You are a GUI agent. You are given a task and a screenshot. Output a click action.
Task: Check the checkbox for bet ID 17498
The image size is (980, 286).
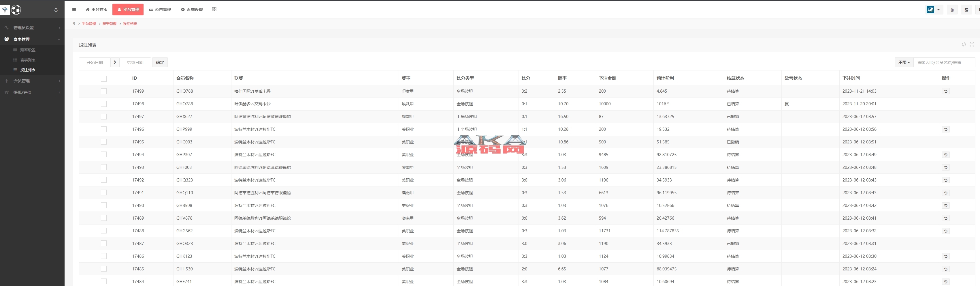click(x=103, y=104)
